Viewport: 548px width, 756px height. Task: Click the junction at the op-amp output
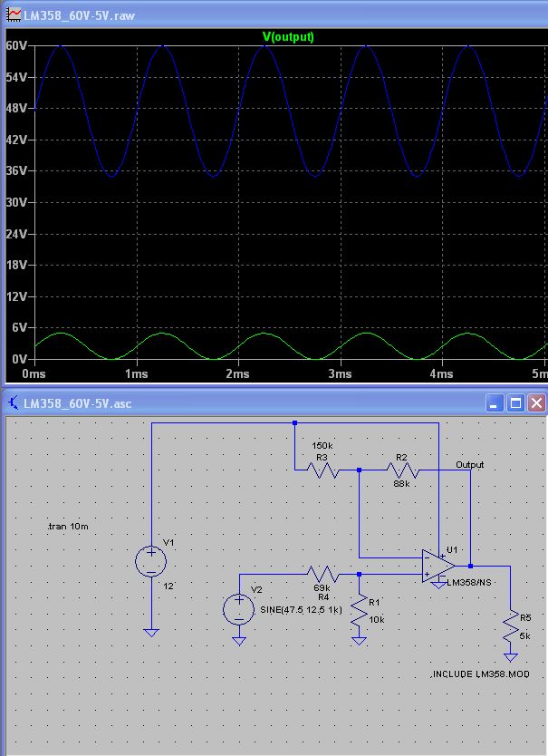pyautogui.click(x=470, y=566)
